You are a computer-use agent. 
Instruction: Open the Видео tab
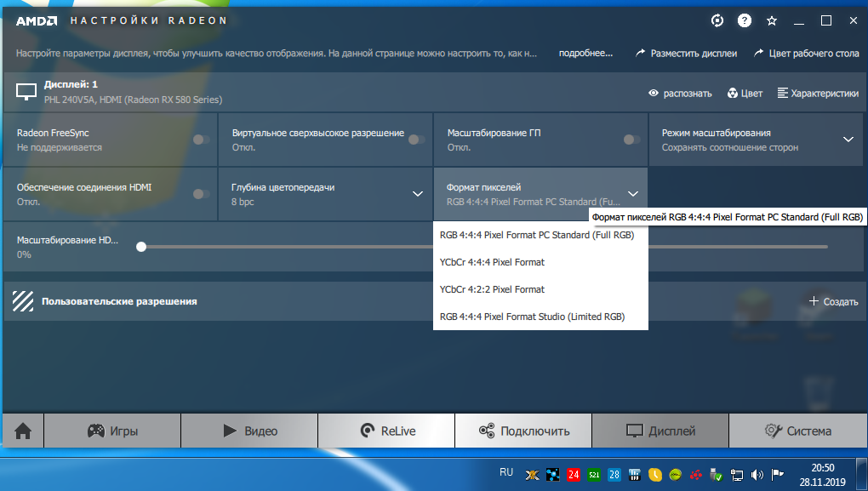(249, 431)
